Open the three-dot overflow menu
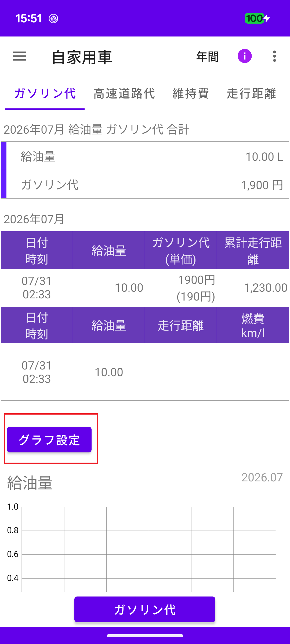Screen dimensions: 290x644 click(x=274, y=56)
